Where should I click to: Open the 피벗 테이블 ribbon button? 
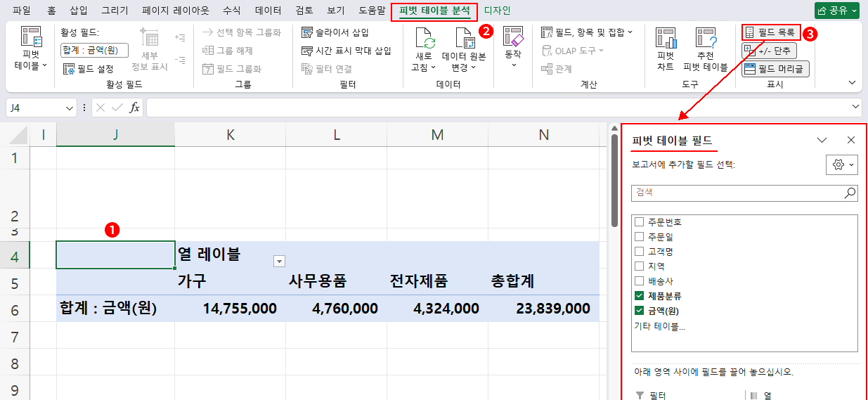tap(31, 49)
